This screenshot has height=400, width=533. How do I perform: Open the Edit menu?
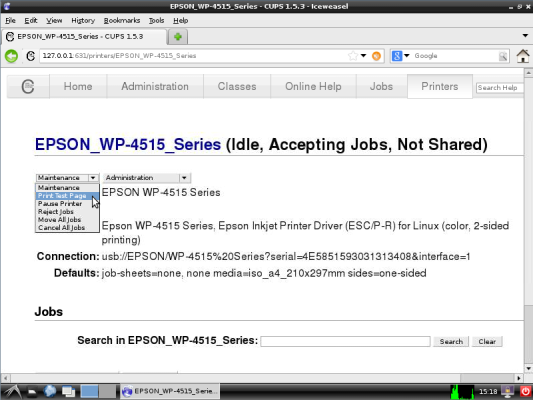[x=31, y=21]
